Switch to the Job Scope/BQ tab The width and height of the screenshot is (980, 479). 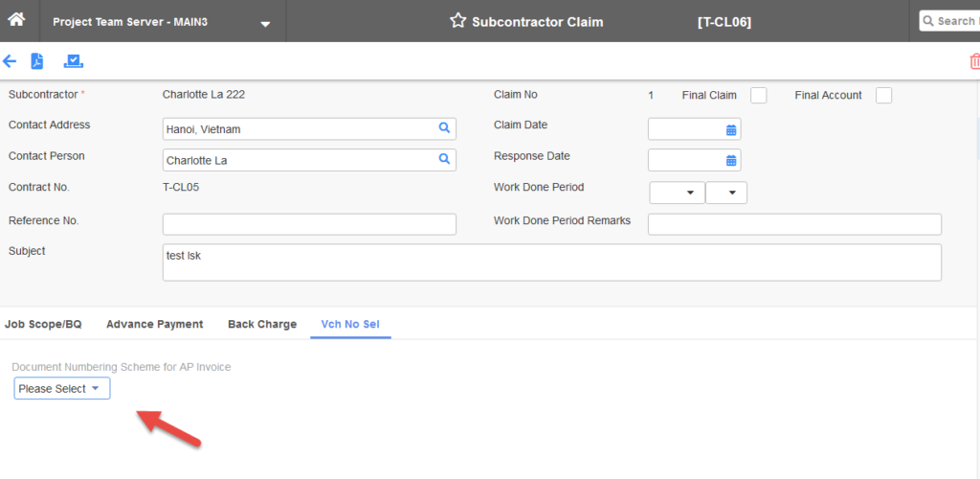click(x=43, y=324)
